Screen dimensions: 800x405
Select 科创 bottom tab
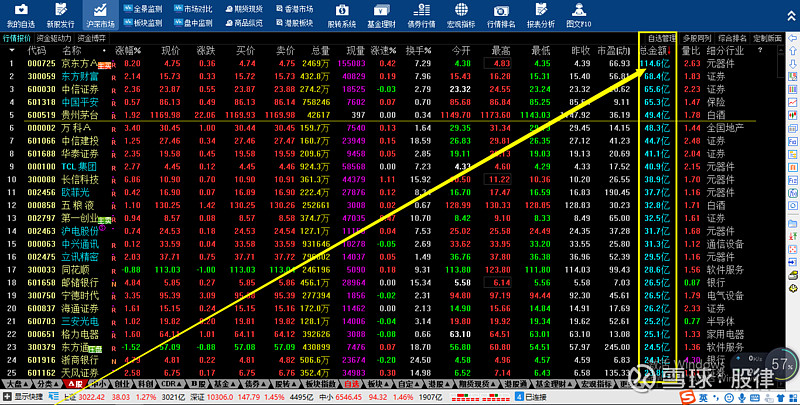click(145, 383)
